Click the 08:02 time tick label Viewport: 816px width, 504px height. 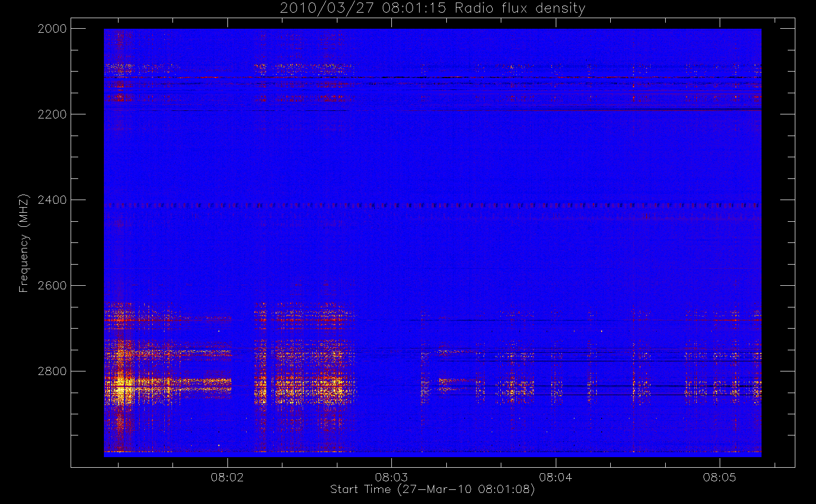coord(227,477)
